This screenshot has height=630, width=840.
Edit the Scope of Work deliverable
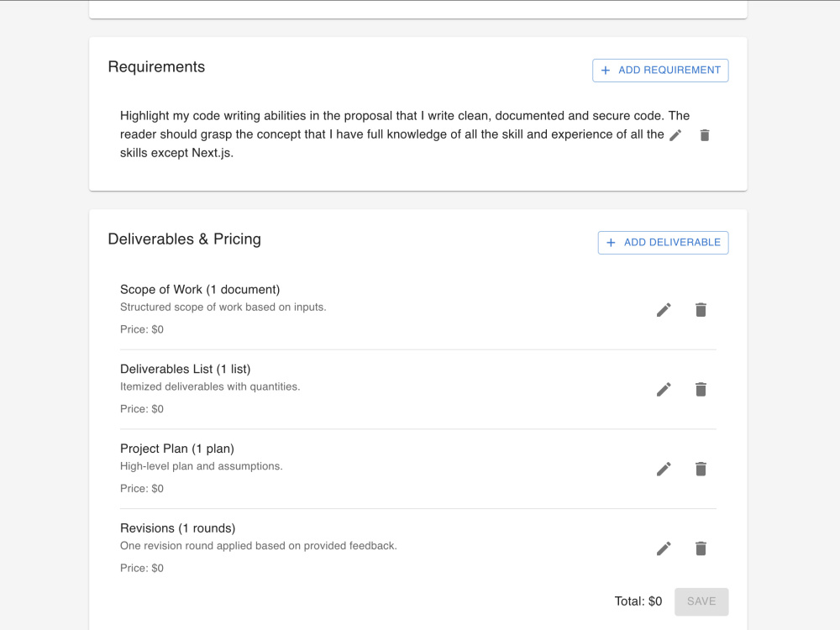pyautogui.click(x=664, y=310)
